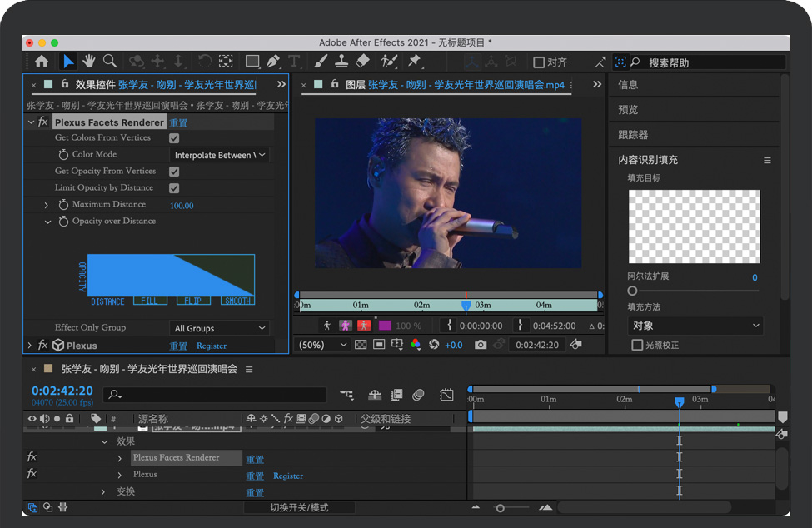Select the Zoom magnifier tool
The width and height of the screenshot is (812, 528).
(x=110, y=61)
